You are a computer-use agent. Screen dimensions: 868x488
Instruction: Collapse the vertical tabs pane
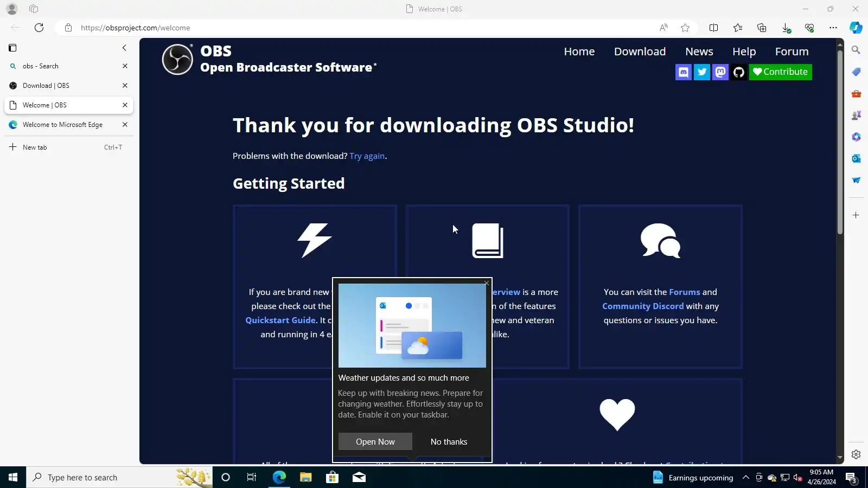tap(124, 48)
